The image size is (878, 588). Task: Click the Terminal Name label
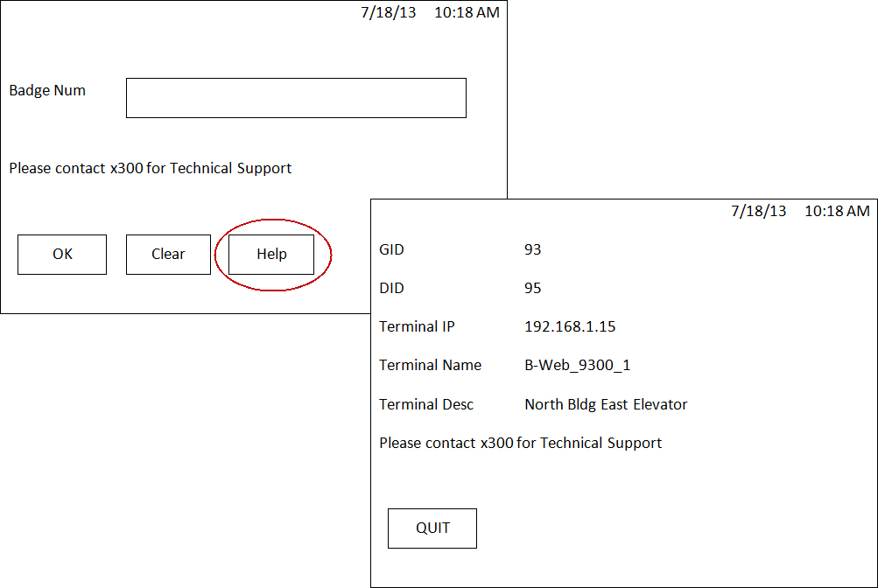pyautogui.click(x=430, y=366)
